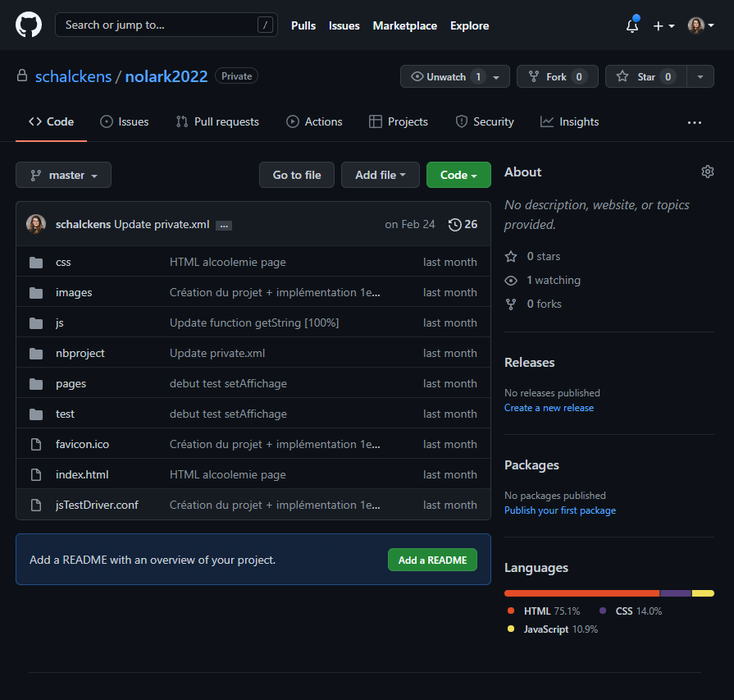The width and height of the screenshot is (734, 700).
Task: Click the Add a README button
Action: point(432,560)
